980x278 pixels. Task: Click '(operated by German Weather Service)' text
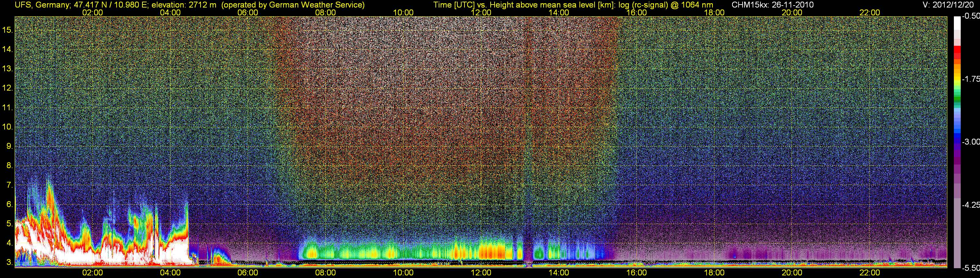click(x=293, y=5)
